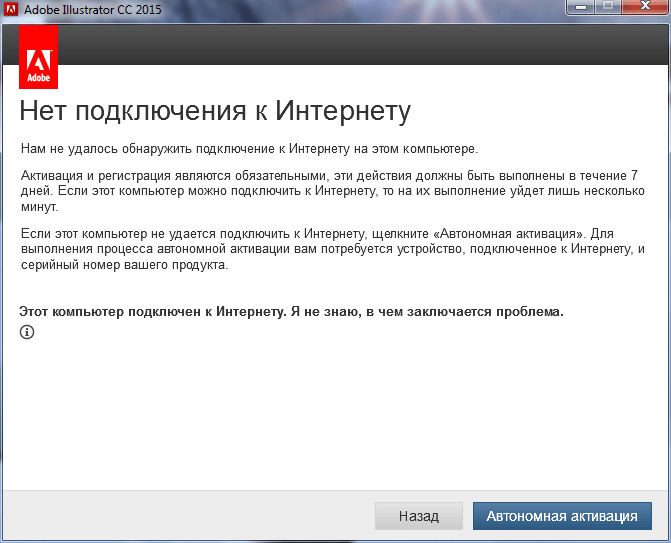Maximize the Adobe Illustrator CC 2015 window
This screenshot has height=543, width=671.
(x=608, y=7)
